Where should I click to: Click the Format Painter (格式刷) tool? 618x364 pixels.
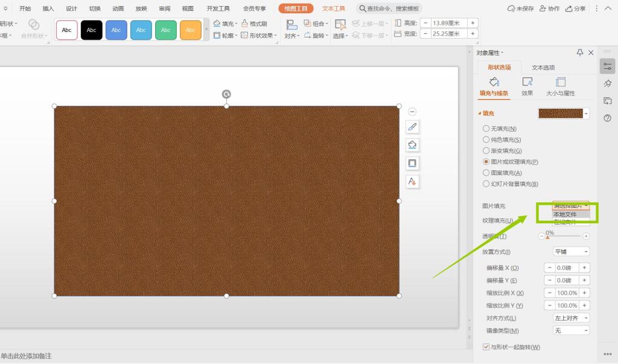[x=254, y=24]
